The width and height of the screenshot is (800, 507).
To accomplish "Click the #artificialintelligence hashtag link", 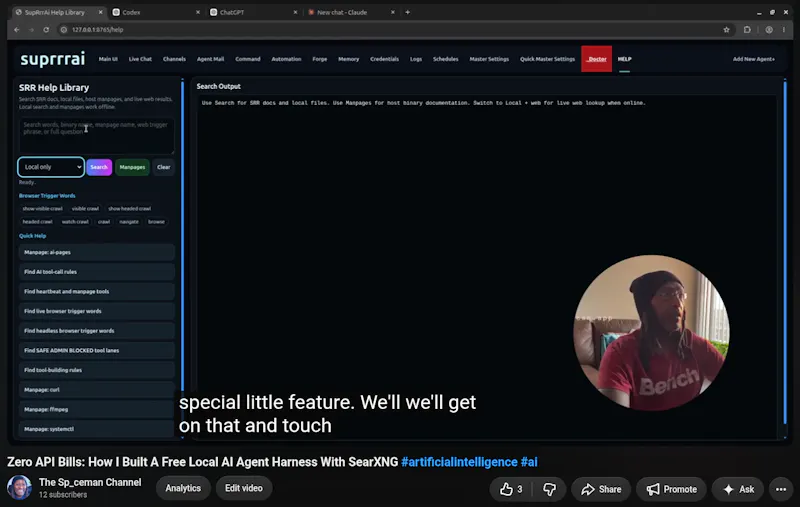I will tap(459, 462).
